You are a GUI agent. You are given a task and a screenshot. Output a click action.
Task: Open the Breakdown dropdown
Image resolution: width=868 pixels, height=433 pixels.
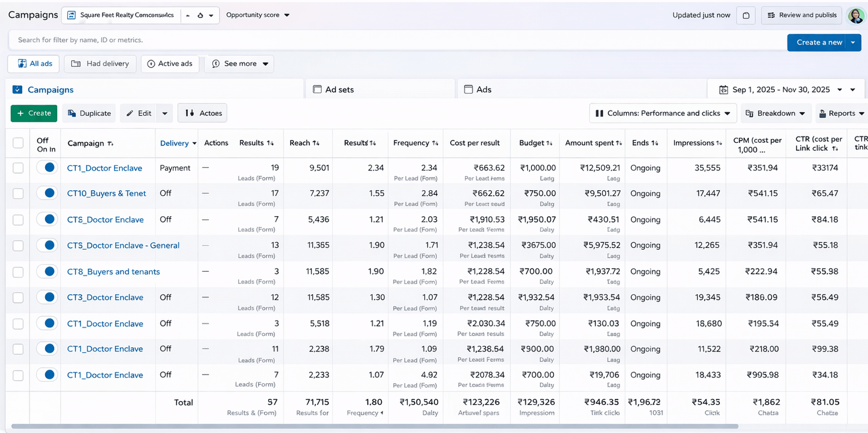[775, 113]
